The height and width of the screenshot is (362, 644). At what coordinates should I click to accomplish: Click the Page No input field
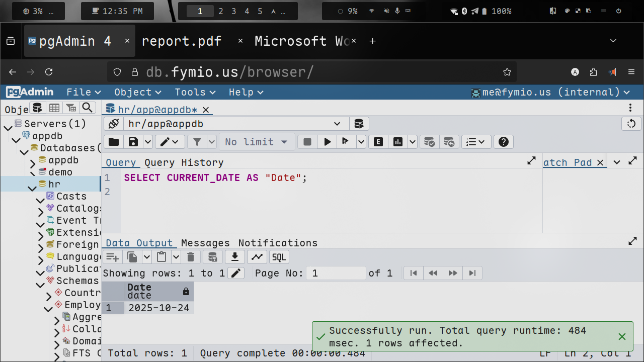pos(336,273)
